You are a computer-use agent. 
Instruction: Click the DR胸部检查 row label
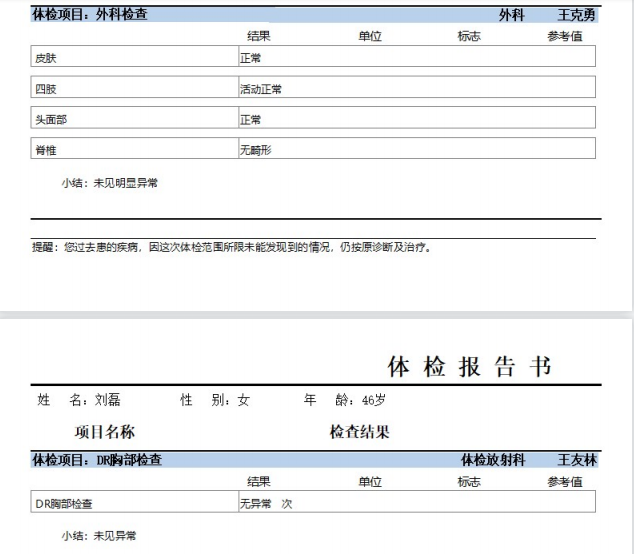pyautogui.click(x=64, y=504)
